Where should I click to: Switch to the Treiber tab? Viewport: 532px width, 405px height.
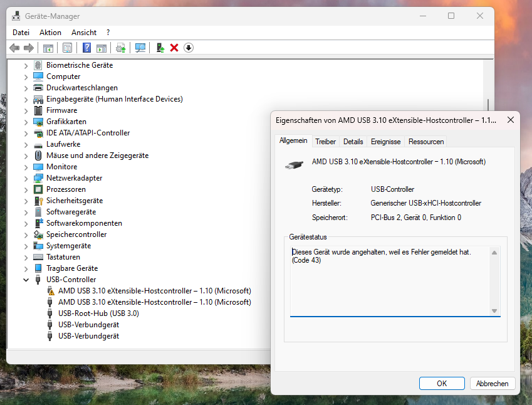click(x=325, y=142)
